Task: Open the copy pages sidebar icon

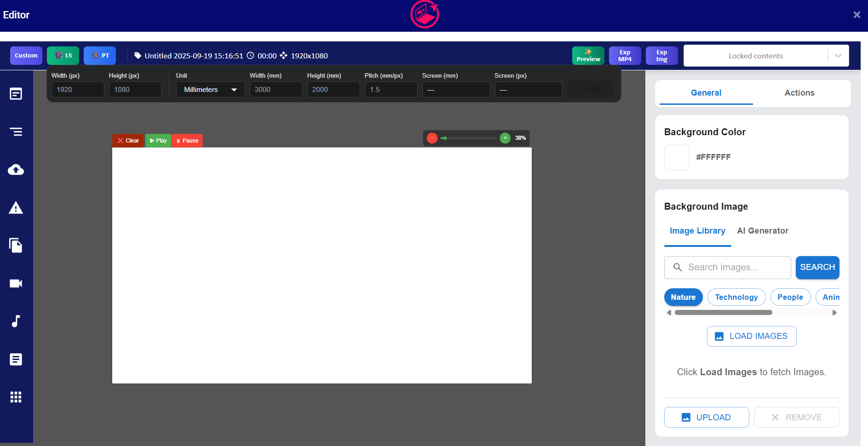Action: coord(16,246)
